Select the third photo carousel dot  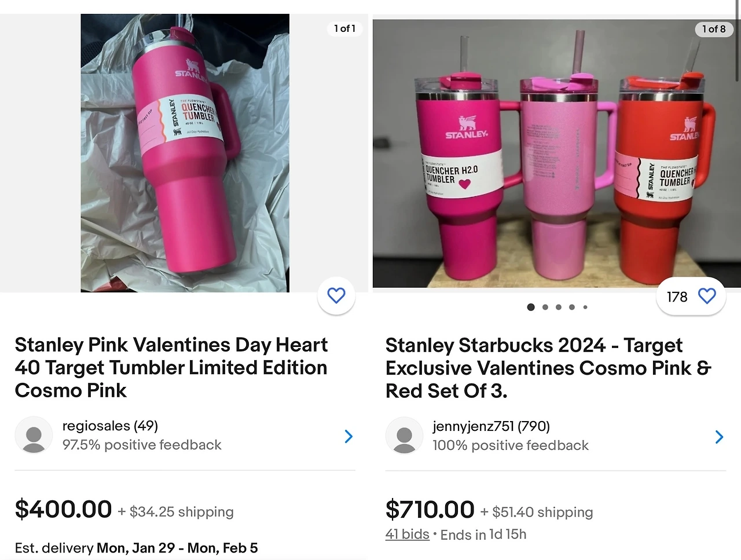click(559, 307)
